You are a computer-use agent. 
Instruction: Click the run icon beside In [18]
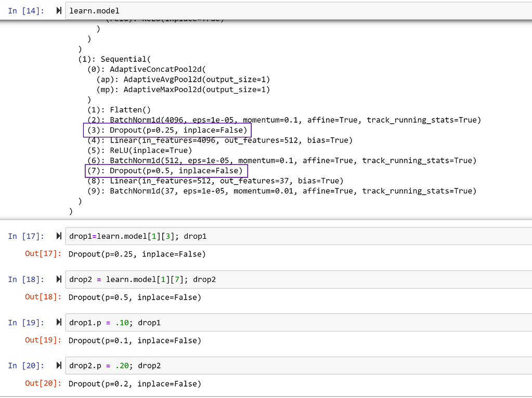coord(58,279)
